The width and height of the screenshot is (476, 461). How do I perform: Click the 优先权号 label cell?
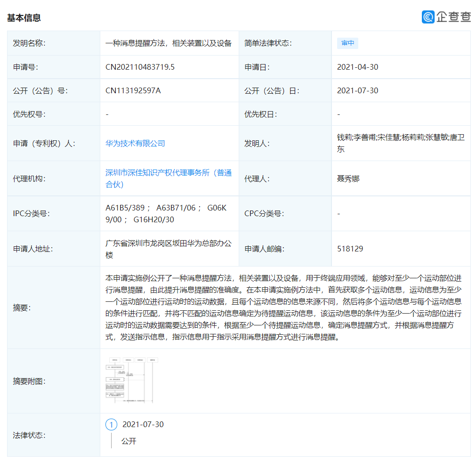click(x=53, y=114)
